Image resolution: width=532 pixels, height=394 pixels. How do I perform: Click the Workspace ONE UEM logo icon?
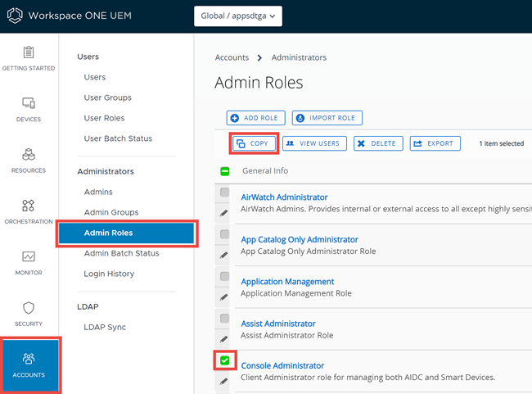click(x=15, y=16)
